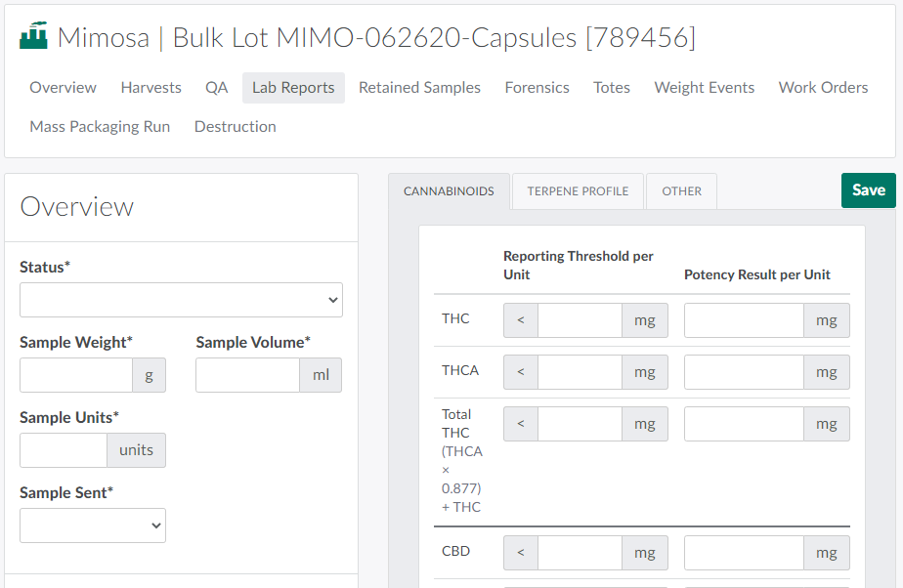Open the Harvests section
This screenshot has height=588, width=903.
coord(150,88)
